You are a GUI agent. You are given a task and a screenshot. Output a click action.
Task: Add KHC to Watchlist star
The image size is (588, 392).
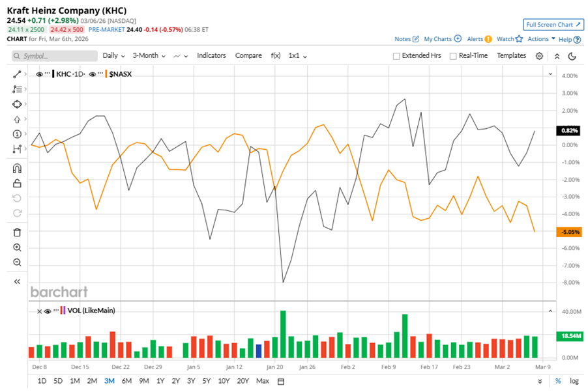click(510, 39)
